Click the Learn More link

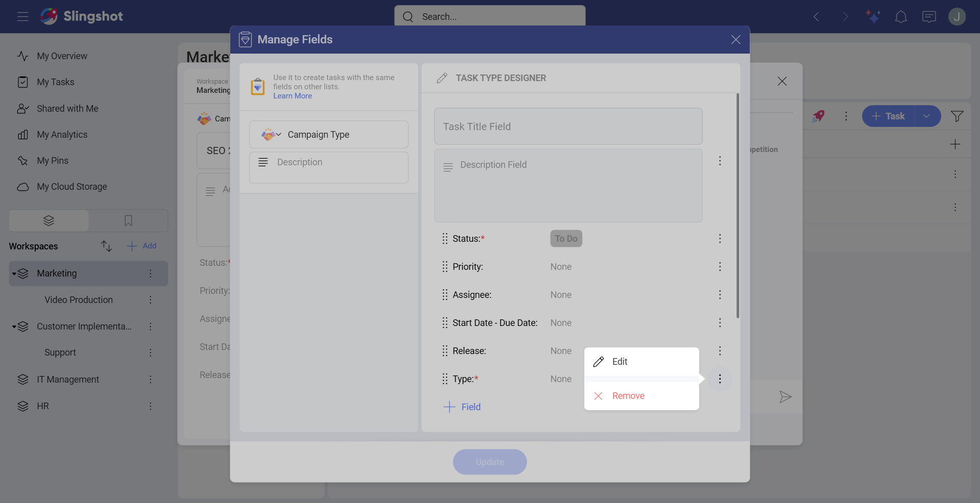[x=292, y=96]
